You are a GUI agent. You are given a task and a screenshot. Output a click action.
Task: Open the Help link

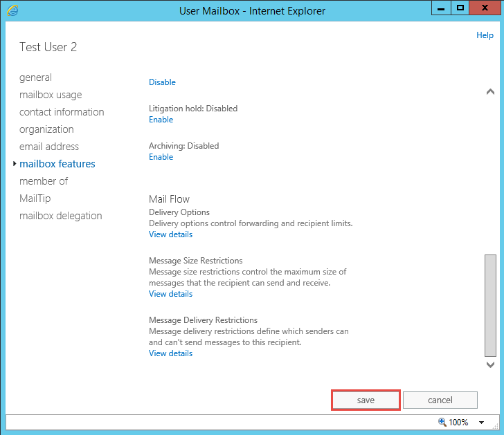pos(485,35)
